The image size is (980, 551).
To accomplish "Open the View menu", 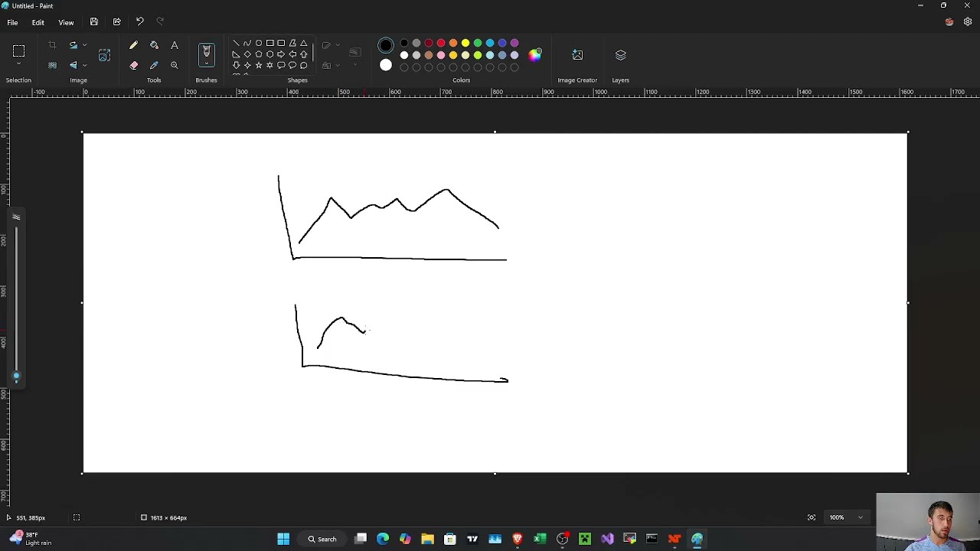I will click(x=66, y=22).
